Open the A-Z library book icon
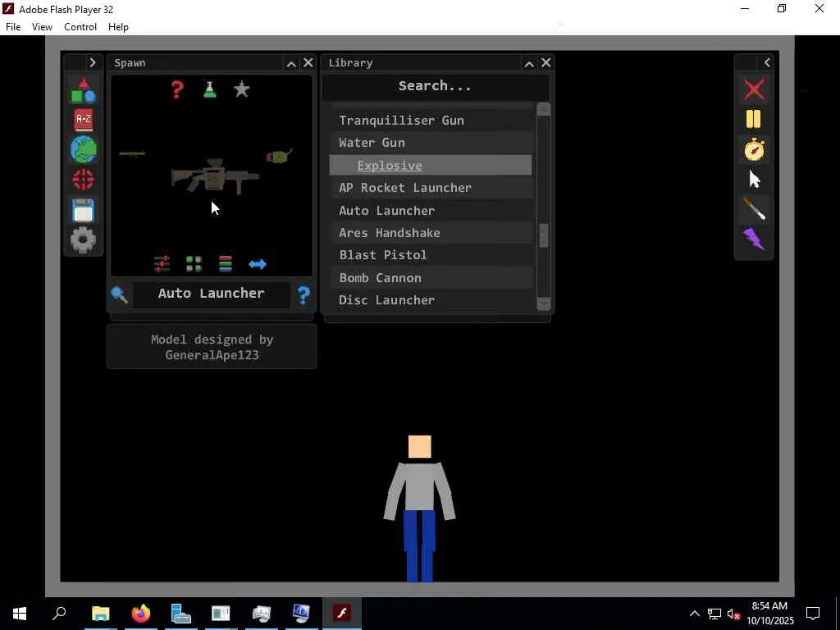This screenshot has height=630, width=840. [x=84, y=120]
